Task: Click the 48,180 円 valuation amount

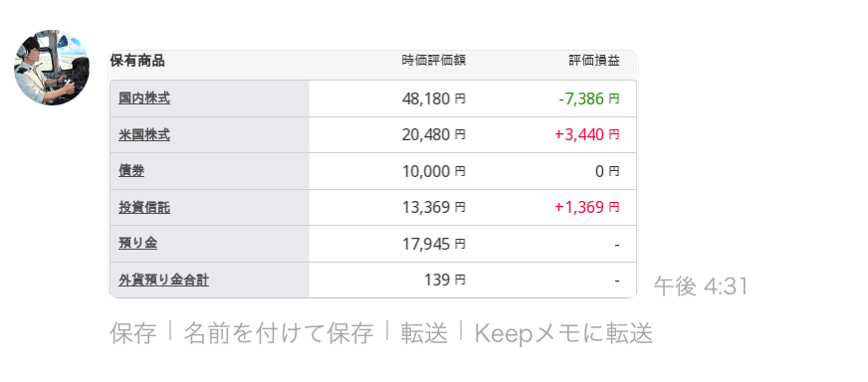Action: pos(434,99)
